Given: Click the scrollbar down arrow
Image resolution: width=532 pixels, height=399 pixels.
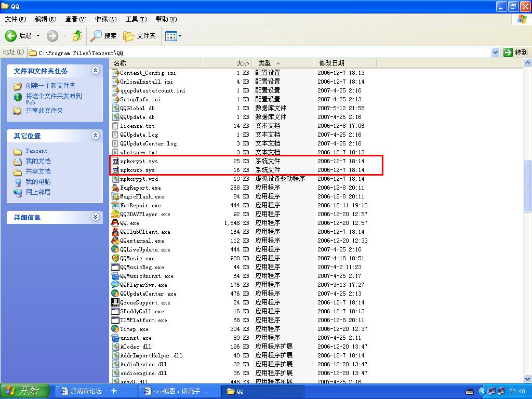Looking at the screenshot, I should pyautogui.click(x=528, y=379).
